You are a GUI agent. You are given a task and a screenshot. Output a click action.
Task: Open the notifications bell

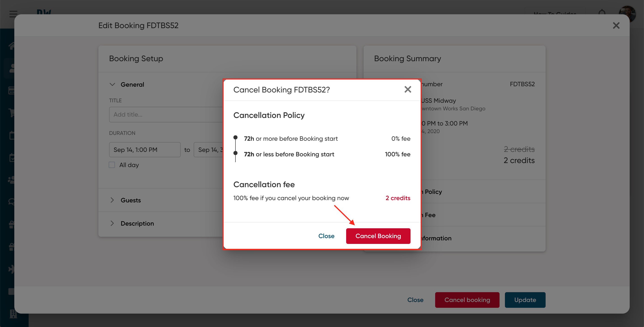click(x=602, y=13)
